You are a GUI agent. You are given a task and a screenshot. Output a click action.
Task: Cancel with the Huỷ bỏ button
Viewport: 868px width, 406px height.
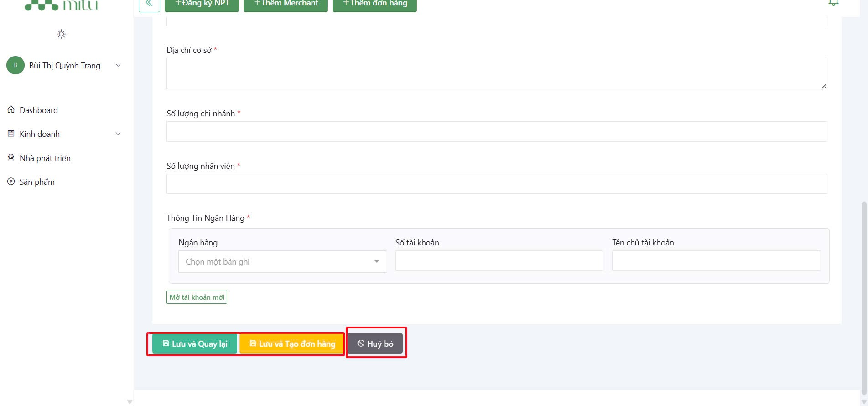coord(375,344)
